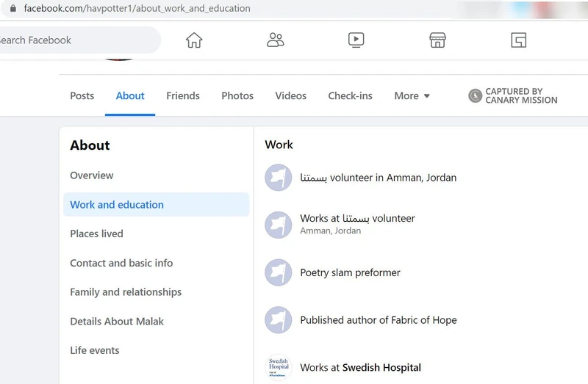The image size is (588, 384).
Task: Select Work and education section
Action: coord(156,205)
